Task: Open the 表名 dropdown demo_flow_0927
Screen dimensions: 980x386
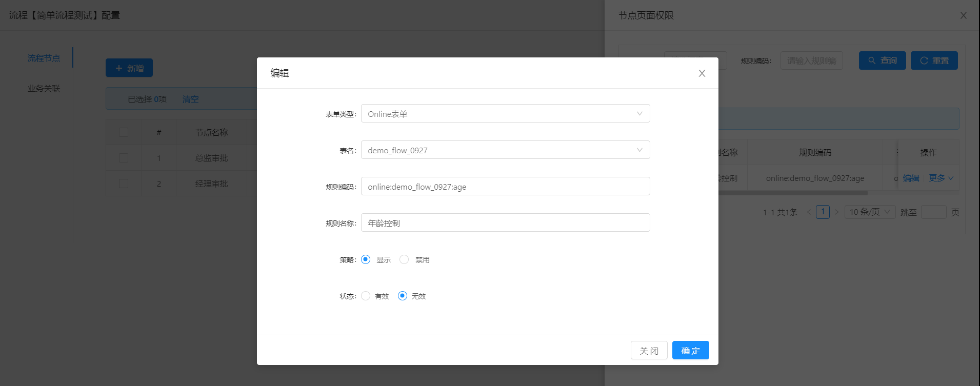Action: 506,150
